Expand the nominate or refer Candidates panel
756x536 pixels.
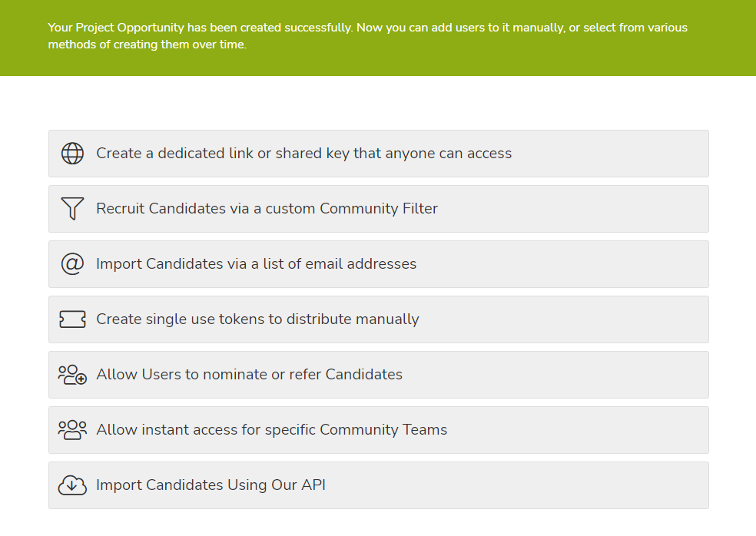(x=379, y=375)
